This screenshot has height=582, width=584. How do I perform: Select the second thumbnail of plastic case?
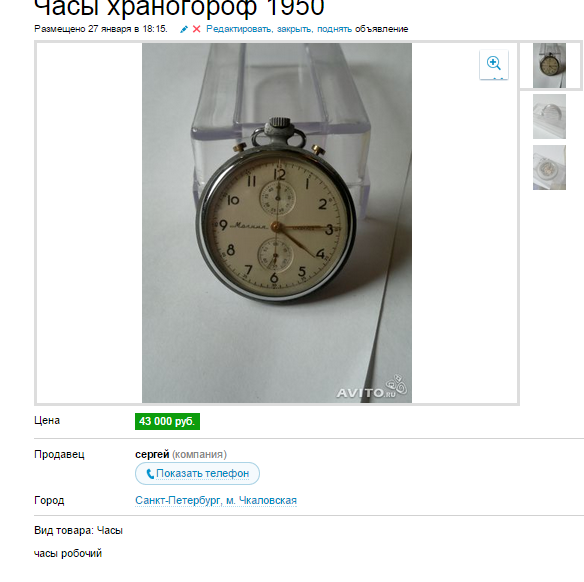tap(549, 117)
